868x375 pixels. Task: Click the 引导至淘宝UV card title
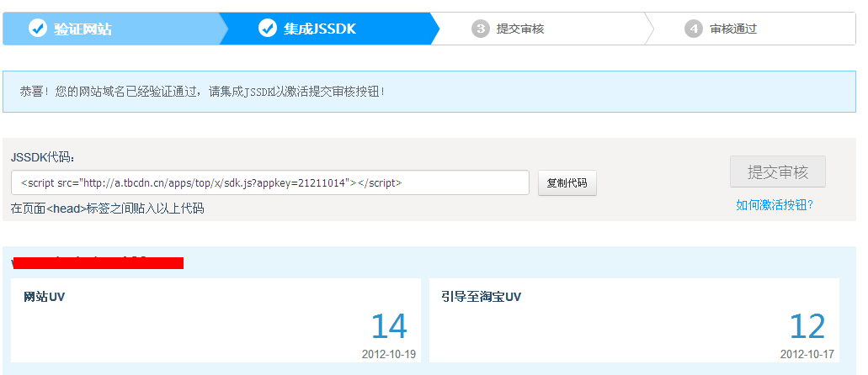[482, 297]
